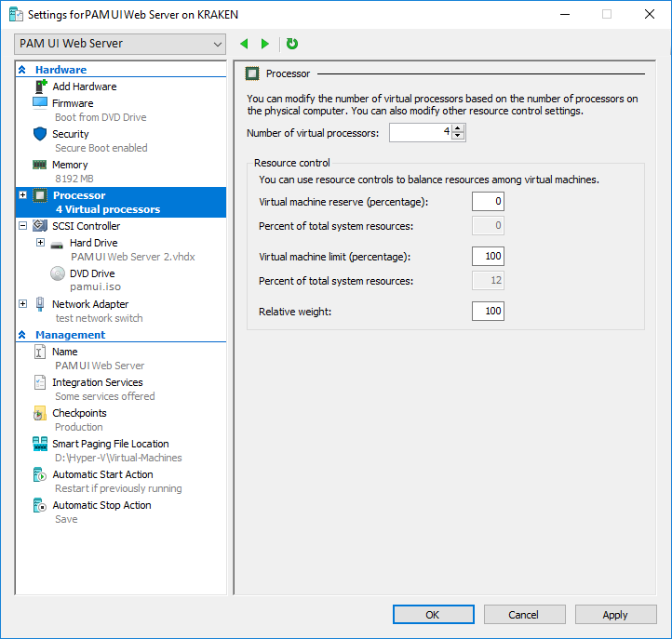Screen dimensions: 672x639
Task: Select the Hard Drive item
Action: pos(93,243)
